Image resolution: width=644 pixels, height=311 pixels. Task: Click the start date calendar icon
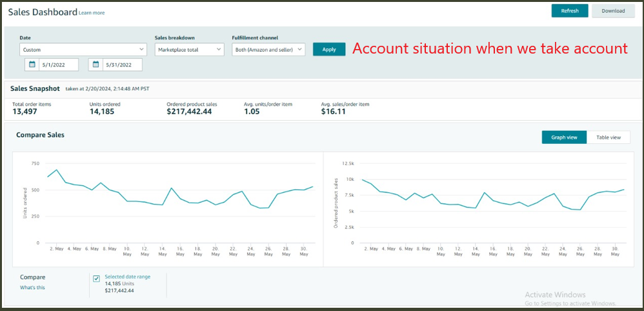point(32,65)
